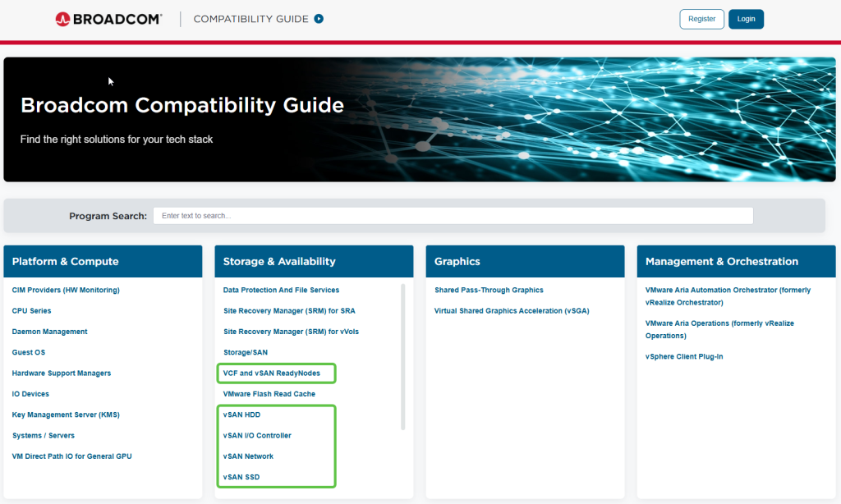This screenshot has height=504, width=841.
Task: Open the vSAN SSD link
Action: click(241, 477)
